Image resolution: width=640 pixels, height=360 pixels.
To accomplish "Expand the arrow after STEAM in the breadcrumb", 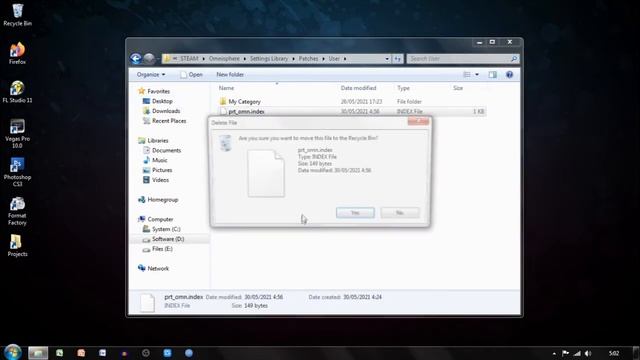I will click(204, 59).
